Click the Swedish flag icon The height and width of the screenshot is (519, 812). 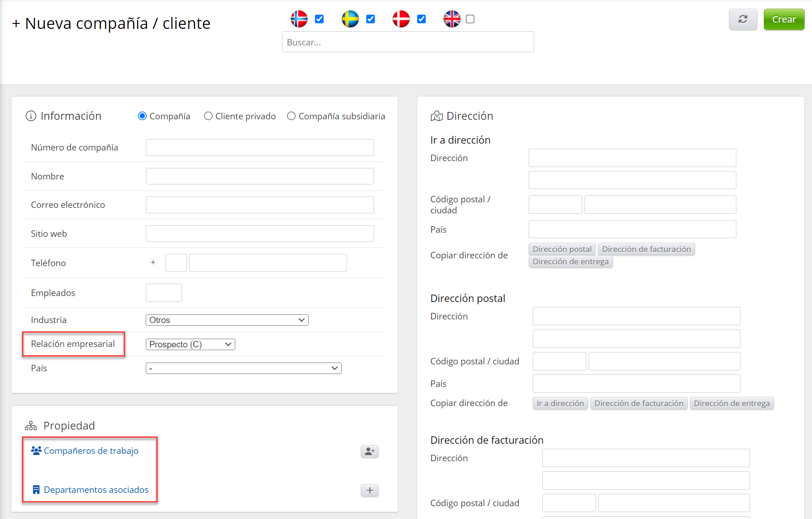click(350, 19)
